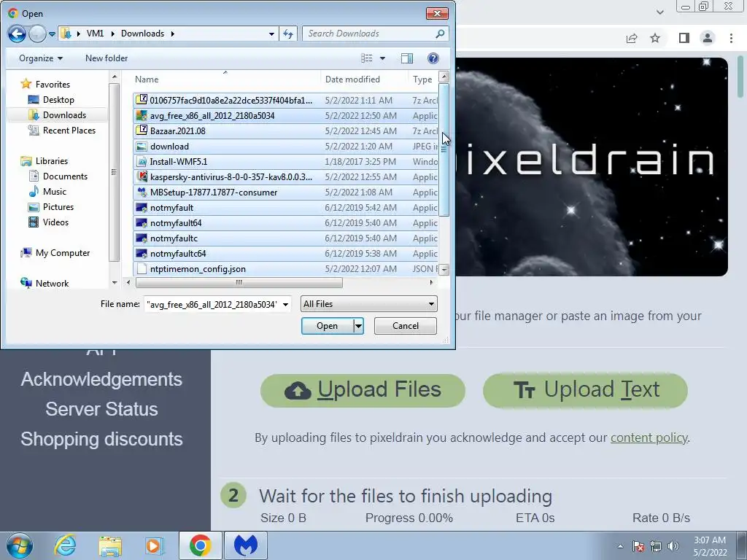Open the view options dropdown arrow
Viewport: 747px width, 560px height.
coord(382,58)
